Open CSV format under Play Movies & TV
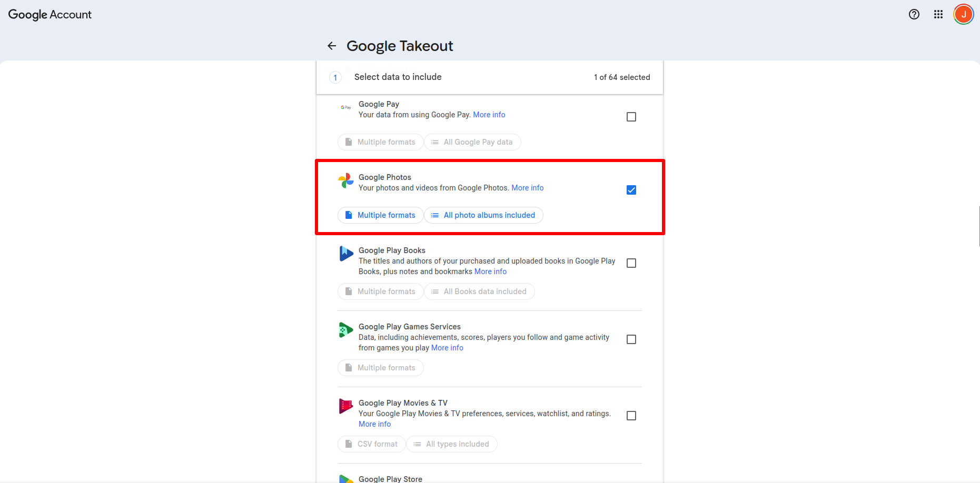Screen dimensions: 980x483 371,444
